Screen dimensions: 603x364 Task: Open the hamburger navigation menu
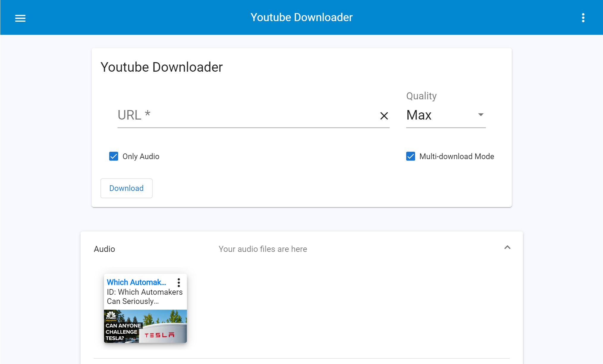click(20, 18)
